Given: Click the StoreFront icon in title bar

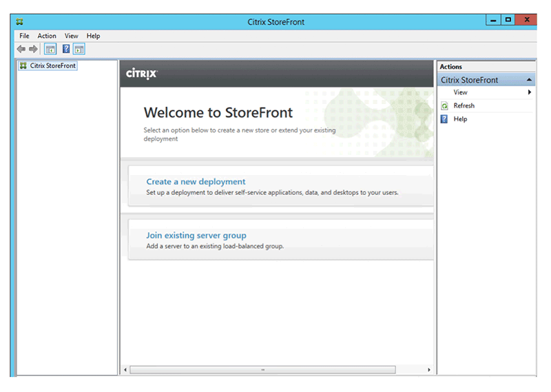Looking at the screenshot, I should coord(20,22).
